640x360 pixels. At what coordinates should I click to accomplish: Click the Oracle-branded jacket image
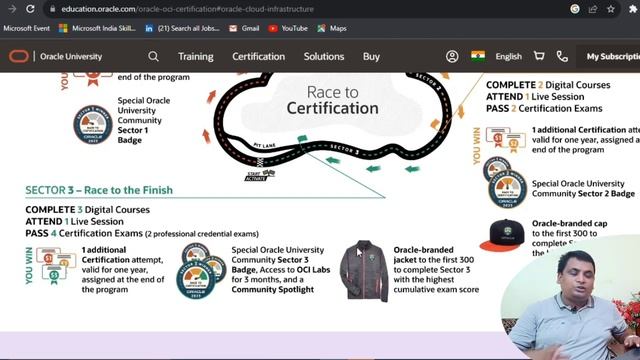pos(364,271)
